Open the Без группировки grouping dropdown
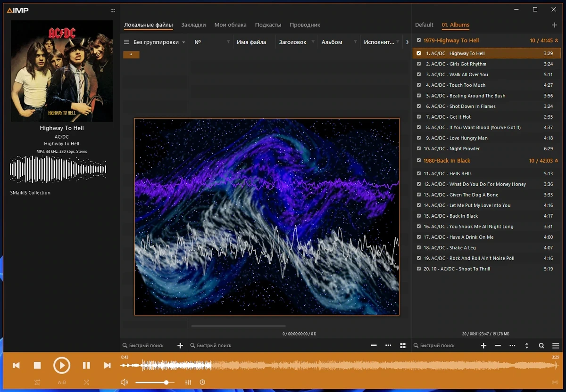Screen dimensions: 566x392 pyautogui.click(x=159, y=42)
